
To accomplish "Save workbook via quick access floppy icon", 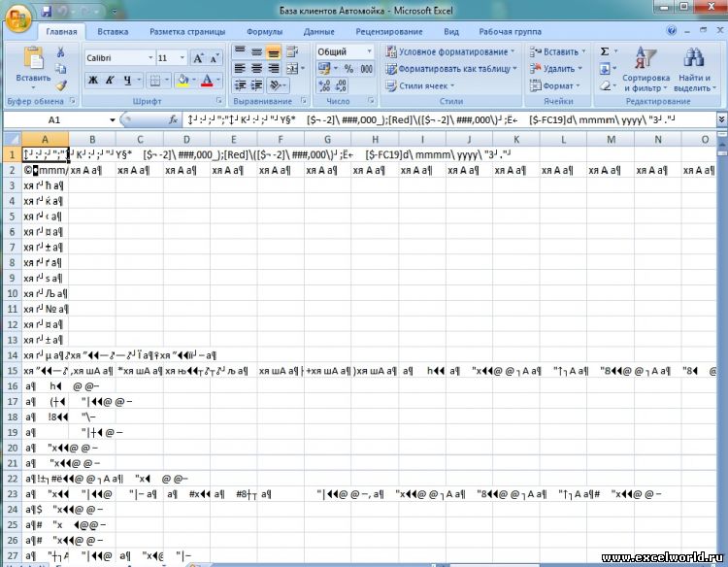I will click(x=47, y=11).
